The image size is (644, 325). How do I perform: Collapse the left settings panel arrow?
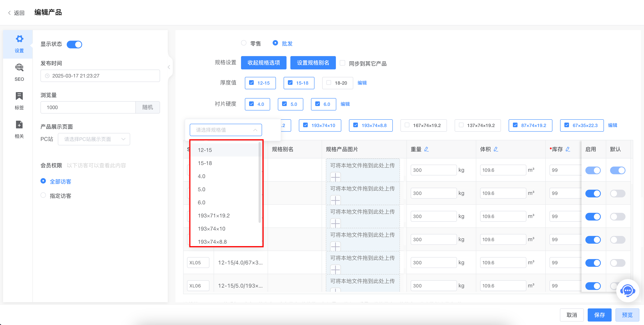click(x=169, y=67)
